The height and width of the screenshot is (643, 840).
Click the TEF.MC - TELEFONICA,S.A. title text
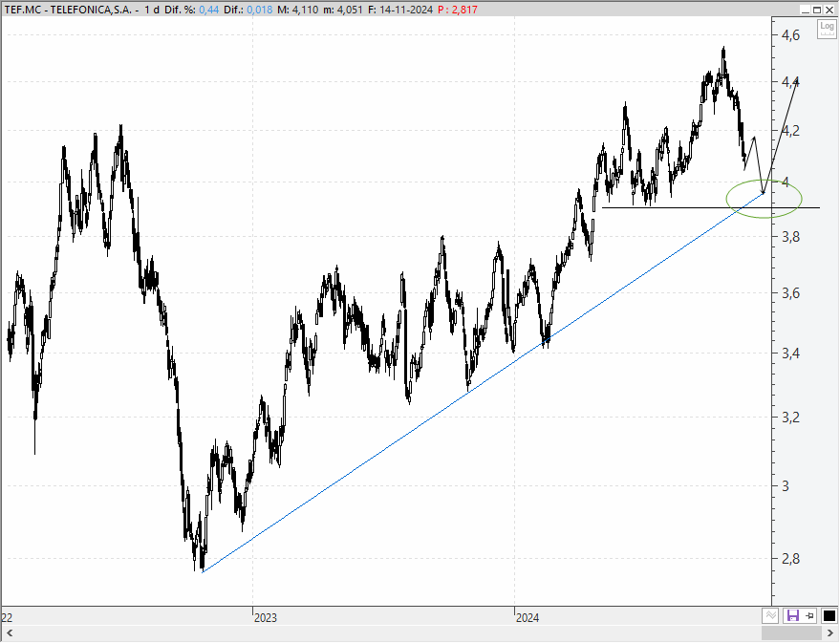coord(68,10)
